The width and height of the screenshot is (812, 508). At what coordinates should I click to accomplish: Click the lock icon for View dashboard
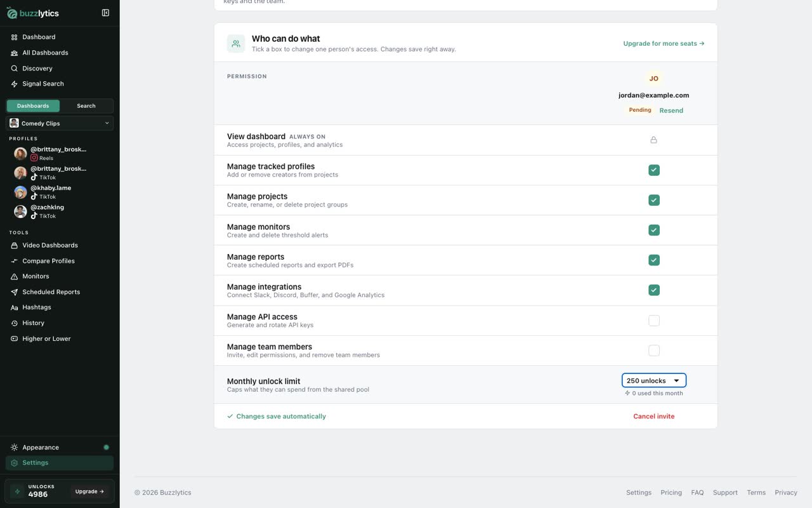tap(653, 140)
